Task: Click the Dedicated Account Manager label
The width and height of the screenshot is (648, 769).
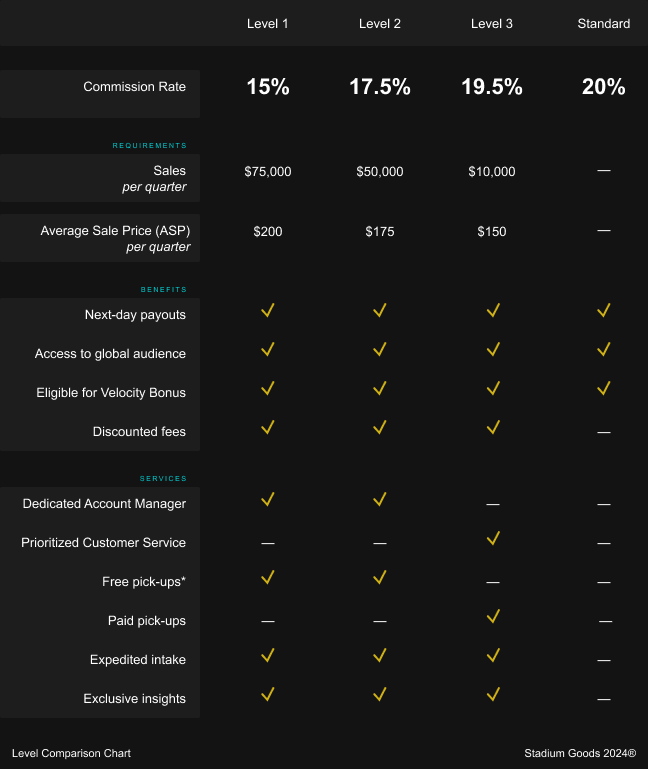Action: [104, 504]
